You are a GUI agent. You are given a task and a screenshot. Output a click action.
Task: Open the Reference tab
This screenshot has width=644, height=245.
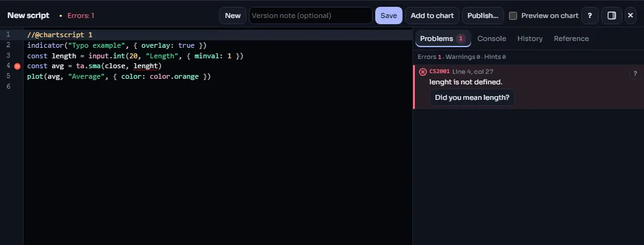point(572,38)
